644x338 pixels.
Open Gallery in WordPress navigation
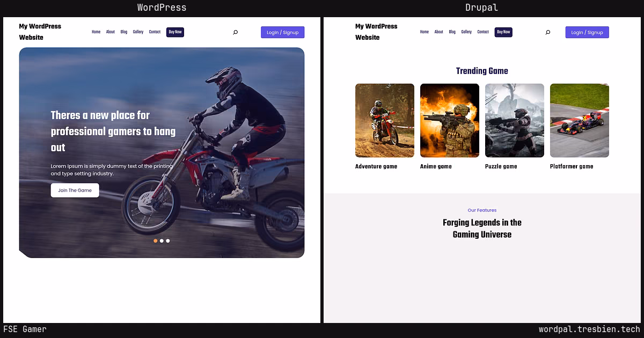click(138, 32)
